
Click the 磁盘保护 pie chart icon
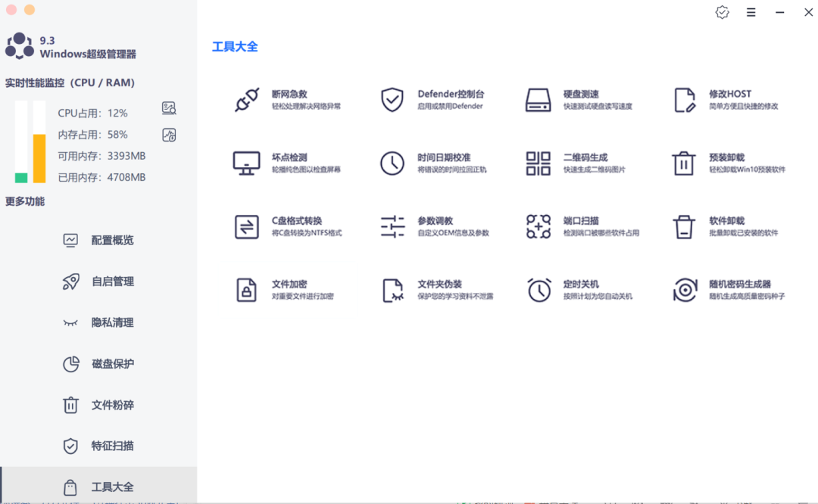pos(71,364)
